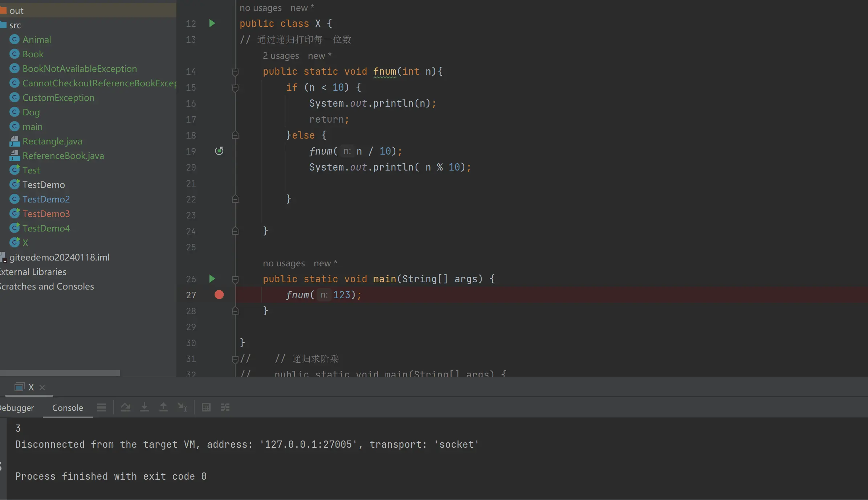Open the TestDemo2 class file

(x=46, y=199)
